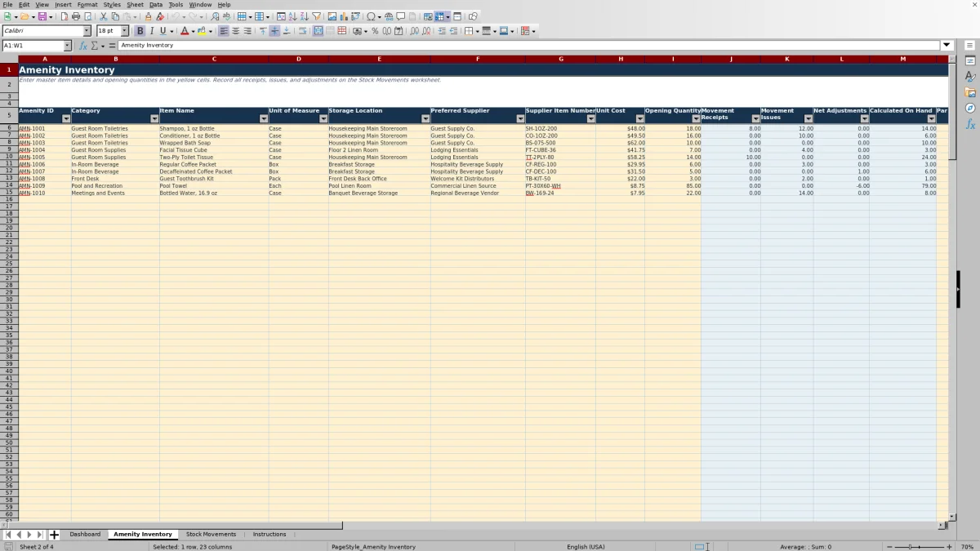Click column header F
Image resolution: width=980 pixels, height=551 pixels.
pyautogui.click(x=478, y=59)
